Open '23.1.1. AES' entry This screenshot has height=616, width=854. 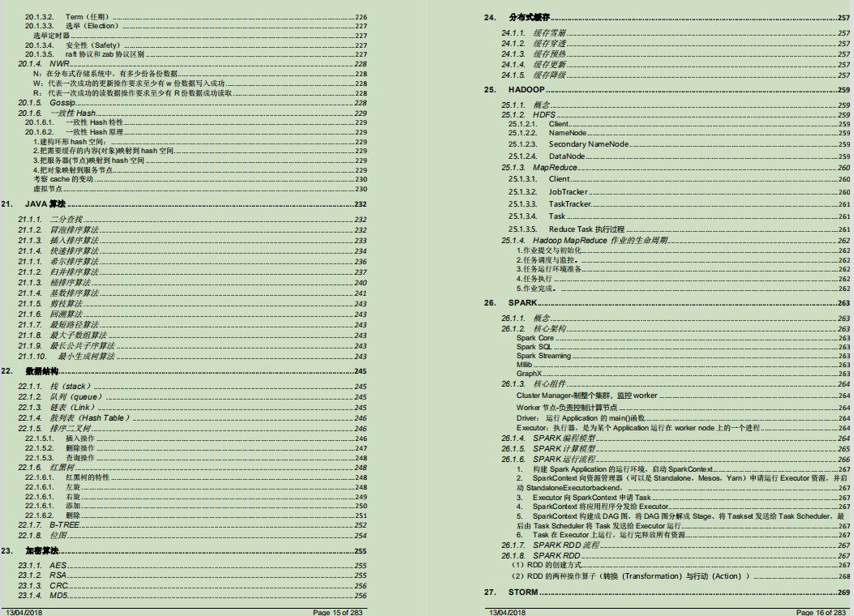[192, 566]
